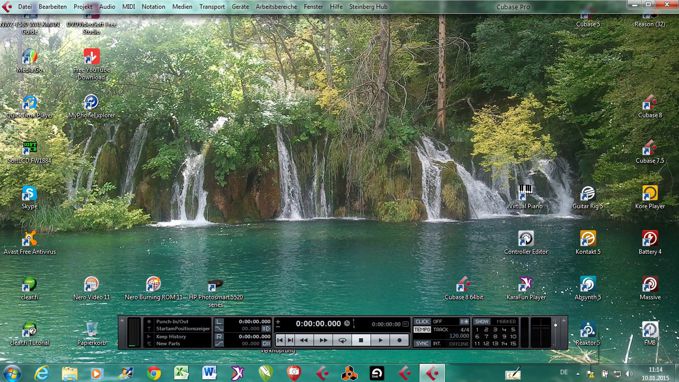Viewport: 679px width, 382px height.
Task: Jump to marker 1 on transport
Action: (477, 330)
